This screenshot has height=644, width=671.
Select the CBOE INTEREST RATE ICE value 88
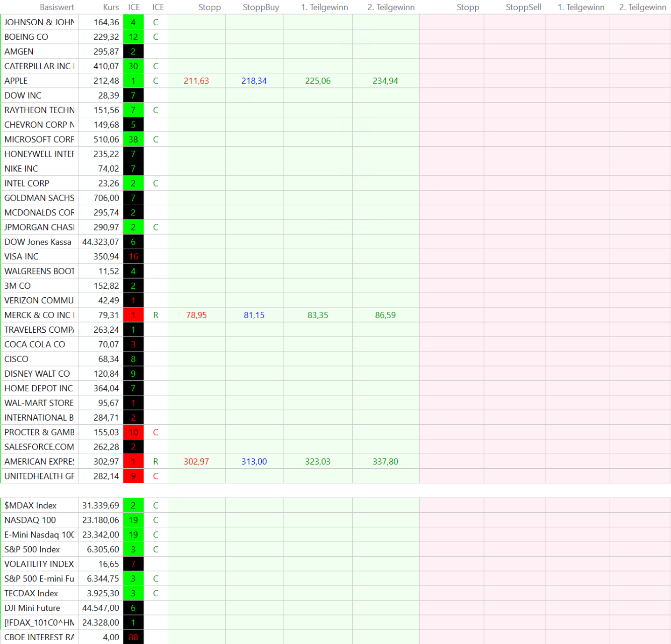tap(133, 637)
